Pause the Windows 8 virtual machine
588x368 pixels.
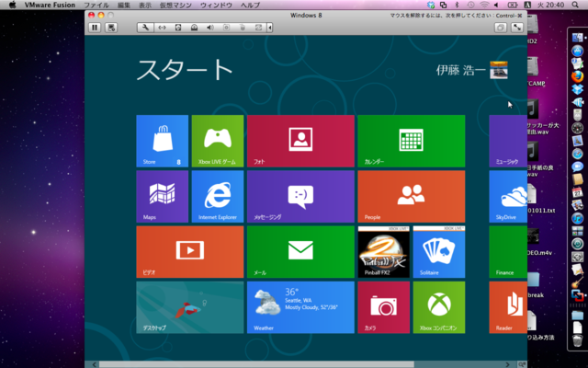pyautogui.click(x=95, y=28)
